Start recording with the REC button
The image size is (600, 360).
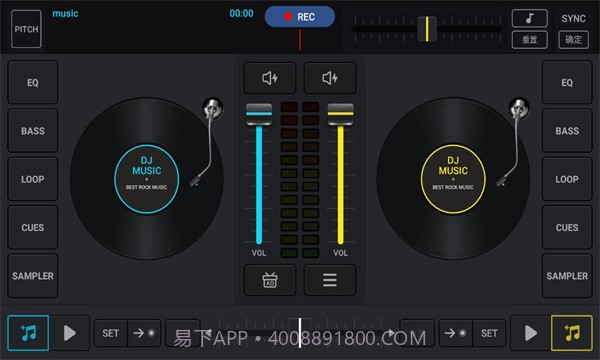(300, 17)
